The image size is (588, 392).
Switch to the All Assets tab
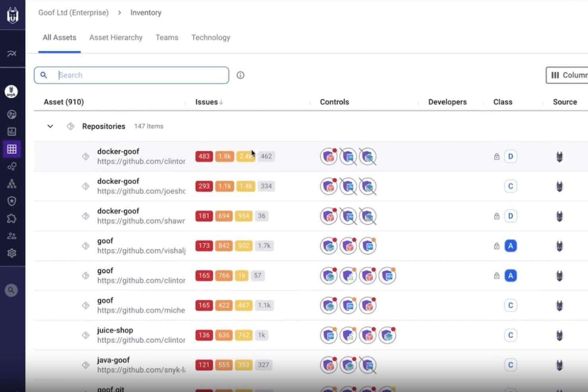[60, 38]
